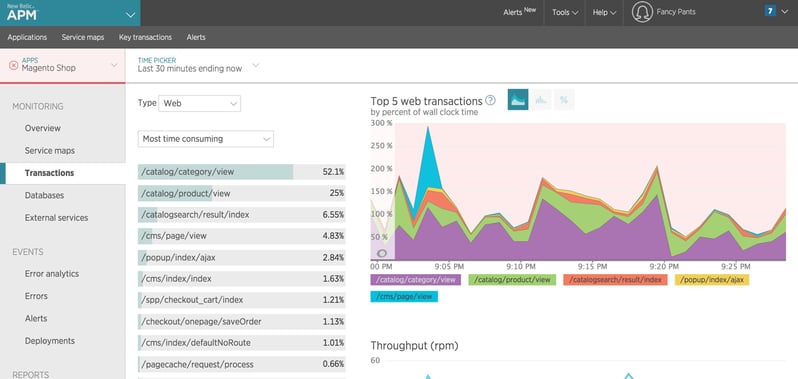The image size is (798, 379).
Task: Click the 25% value for product view
Action: point(337,193)
